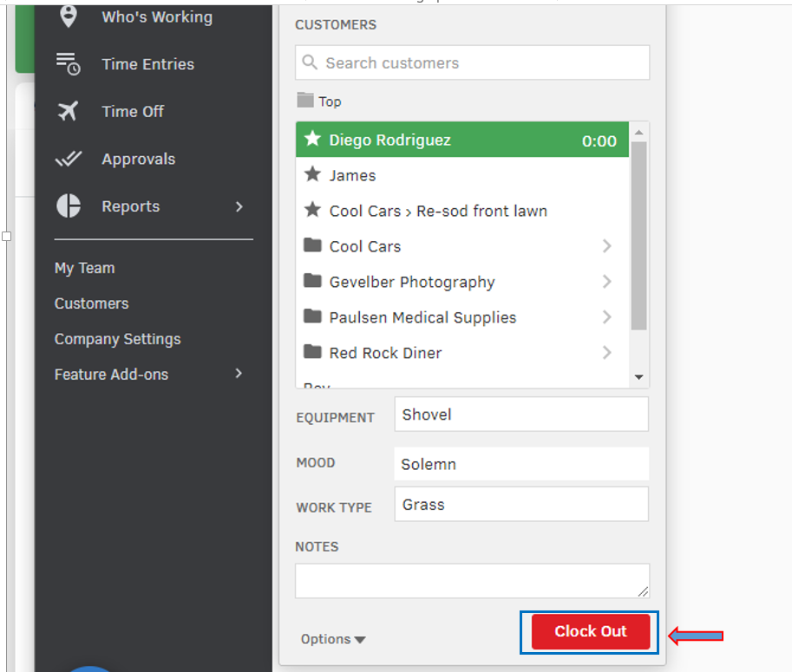This screenshot has height=672, width=792.
Task: Click the customer list scroll down arrow
Action: (x=639, y=377)
